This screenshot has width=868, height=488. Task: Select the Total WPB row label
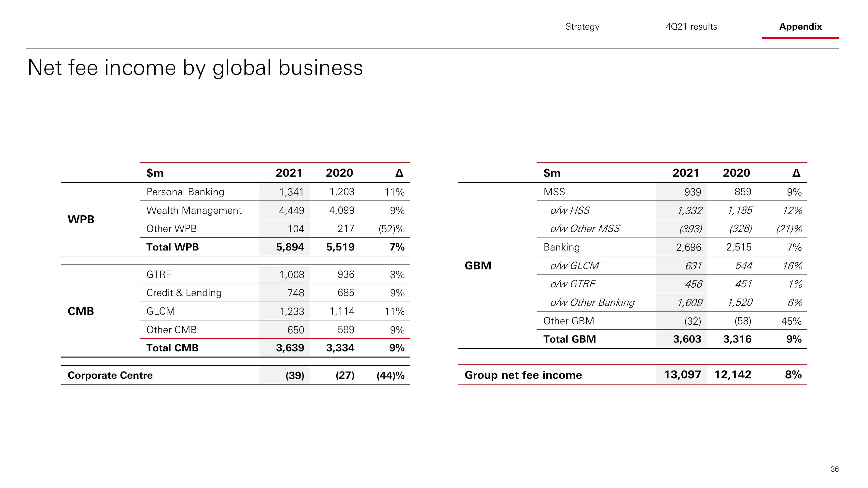point(173,247)
